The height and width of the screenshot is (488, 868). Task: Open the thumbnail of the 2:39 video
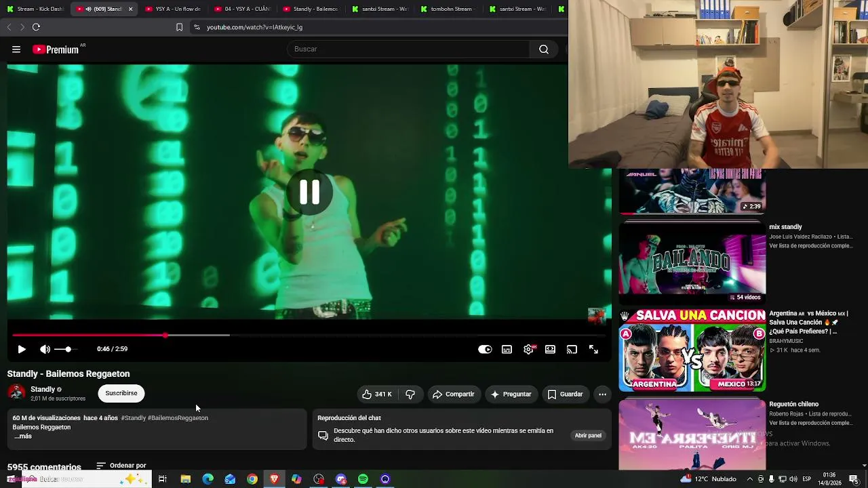point(692,191)
